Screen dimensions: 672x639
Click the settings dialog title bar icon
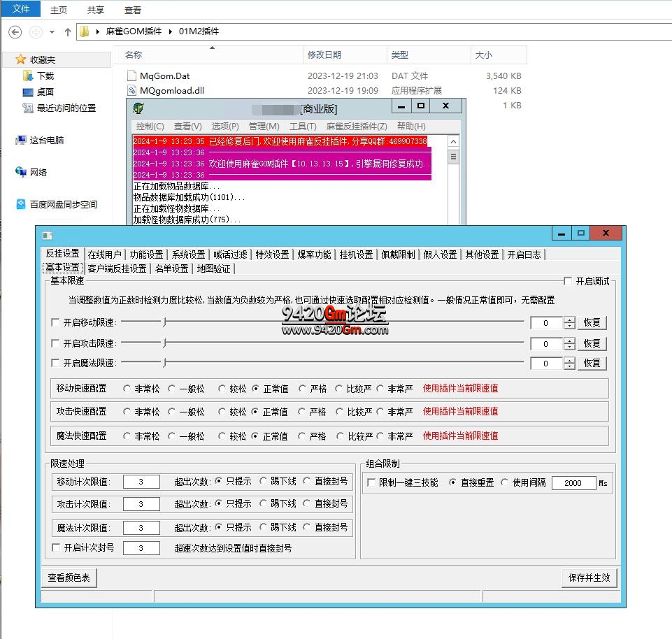[47, 236]
